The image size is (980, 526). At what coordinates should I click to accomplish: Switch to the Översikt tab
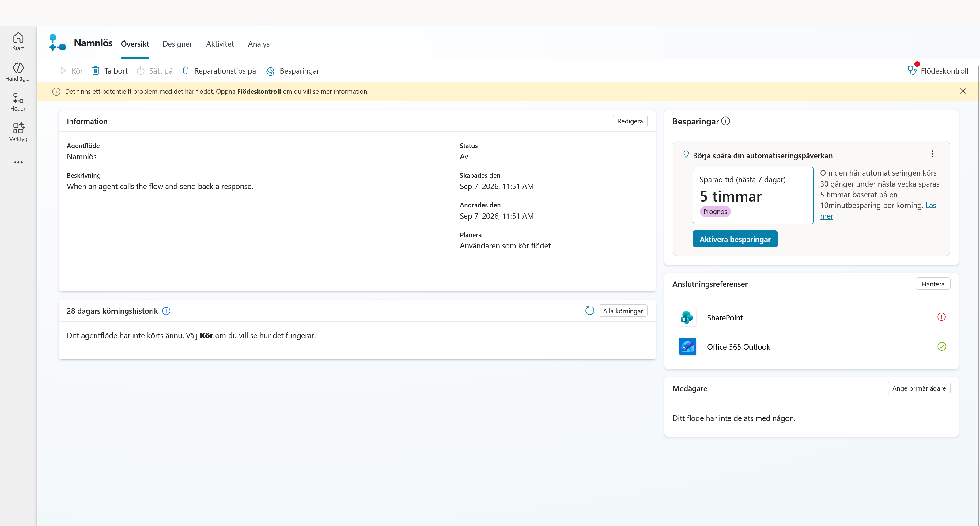(x=135, y=44)
